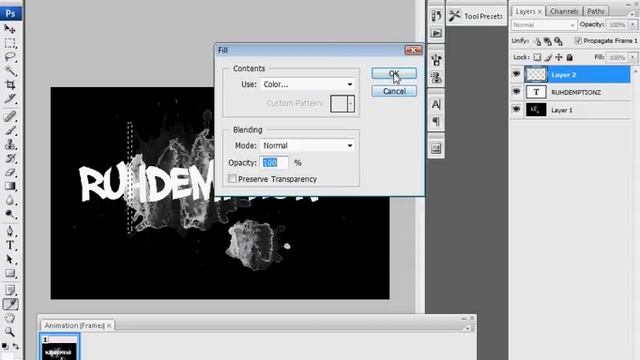The image size is (640, 360).
Task: Select the Rectangular Marquee tool
Action: click(x=10, y=43)
